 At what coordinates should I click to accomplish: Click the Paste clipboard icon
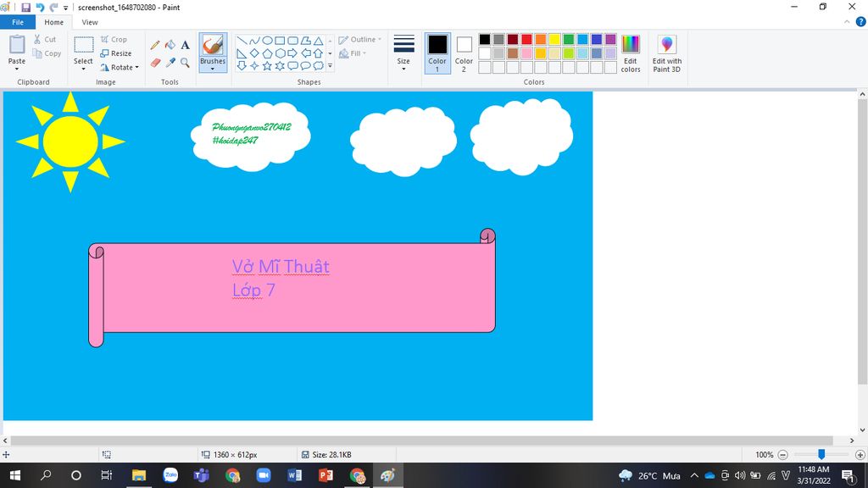(17, 44)
